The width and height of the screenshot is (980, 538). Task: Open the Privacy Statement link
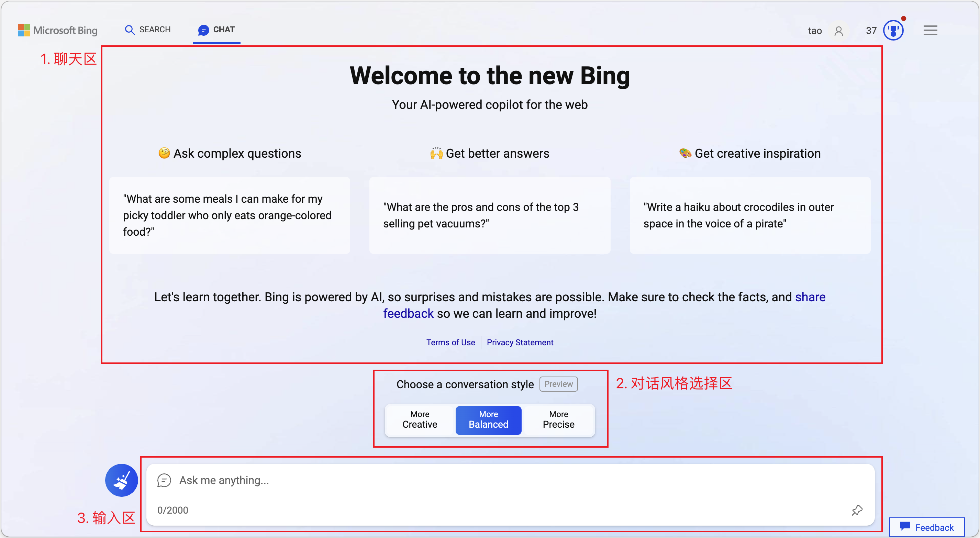(520, 342)
